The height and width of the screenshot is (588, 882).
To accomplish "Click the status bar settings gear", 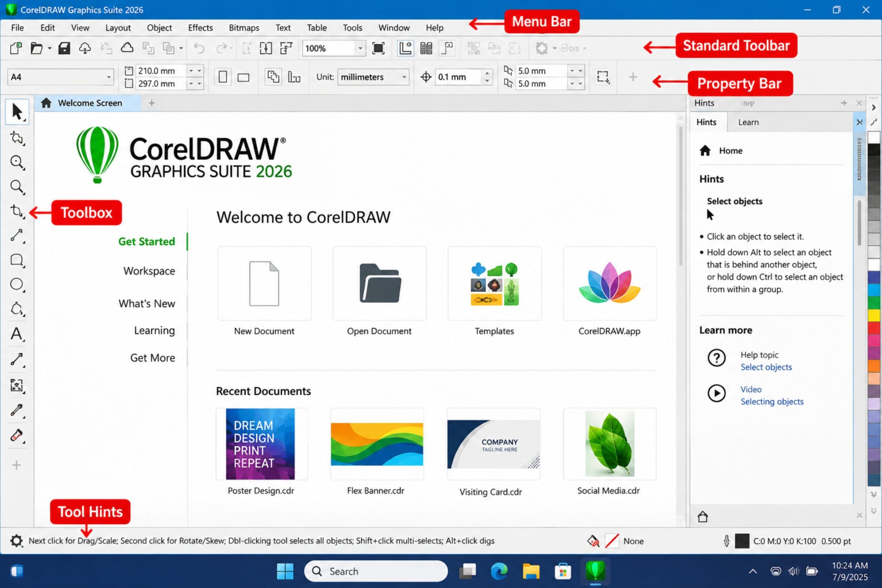I will tap(16, 541).
